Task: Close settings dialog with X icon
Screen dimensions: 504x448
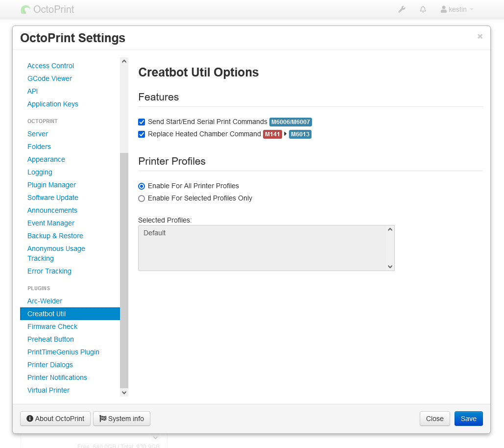Action: (480, 36)
